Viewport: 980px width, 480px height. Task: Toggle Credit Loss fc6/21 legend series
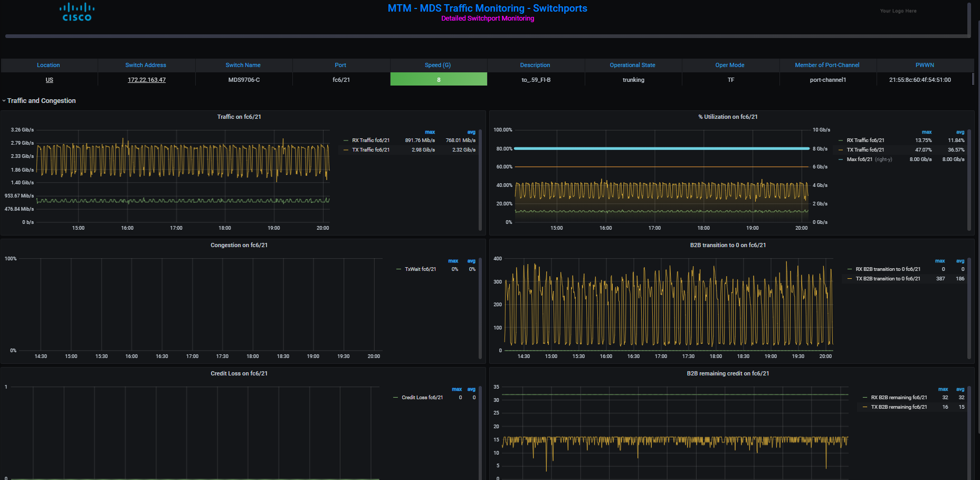coord(422,398)
